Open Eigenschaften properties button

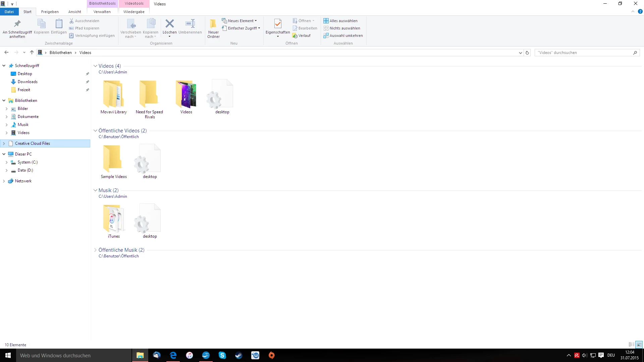coord(278,24)
